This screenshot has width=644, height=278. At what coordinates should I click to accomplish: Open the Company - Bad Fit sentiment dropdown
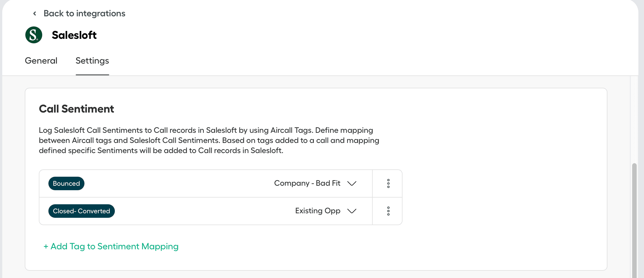click(307, 183)
